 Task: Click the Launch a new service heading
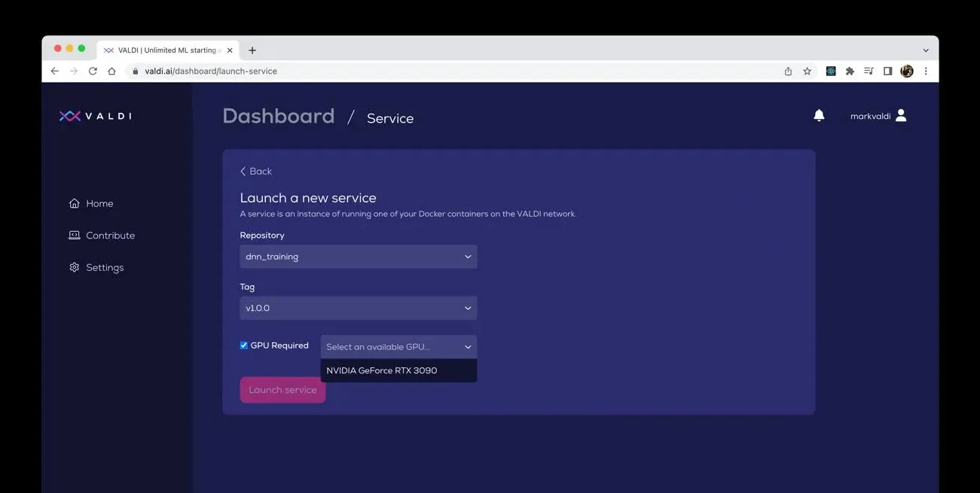(x=308, y=198)
